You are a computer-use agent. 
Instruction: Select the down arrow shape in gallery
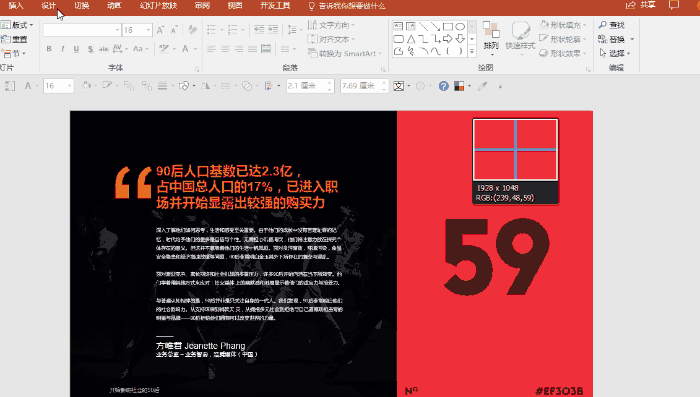click(460, 39)
